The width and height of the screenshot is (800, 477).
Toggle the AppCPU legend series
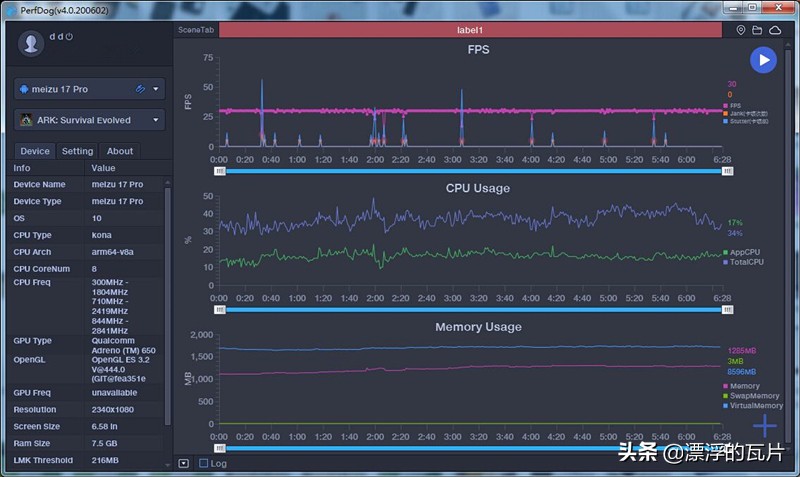[741, 252]
